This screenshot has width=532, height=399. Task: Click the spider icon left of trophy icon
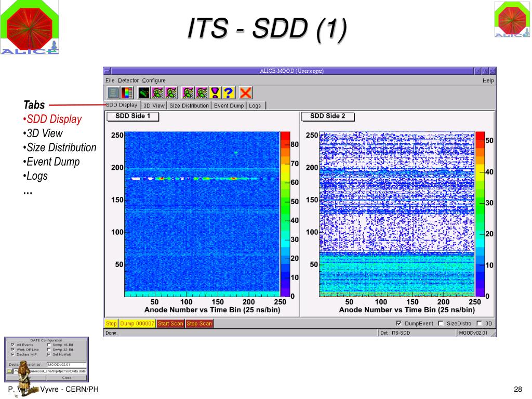tap(202, 92)
